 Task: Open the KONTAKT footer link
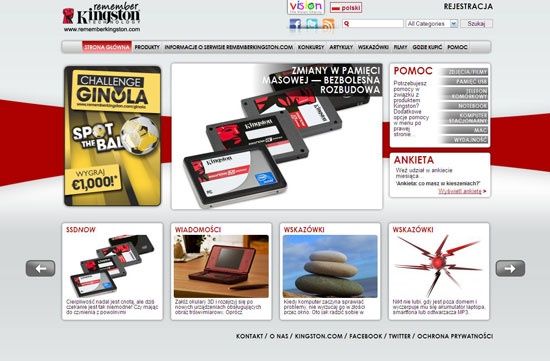[x=249, y=336]
